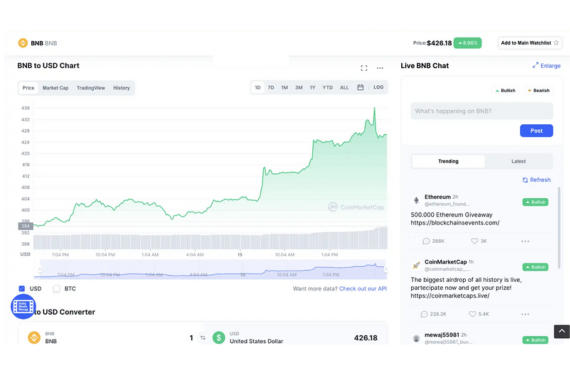
Task: Uncheck the USD checkbox
Action: pyautogui.click(x=22, y=288)
